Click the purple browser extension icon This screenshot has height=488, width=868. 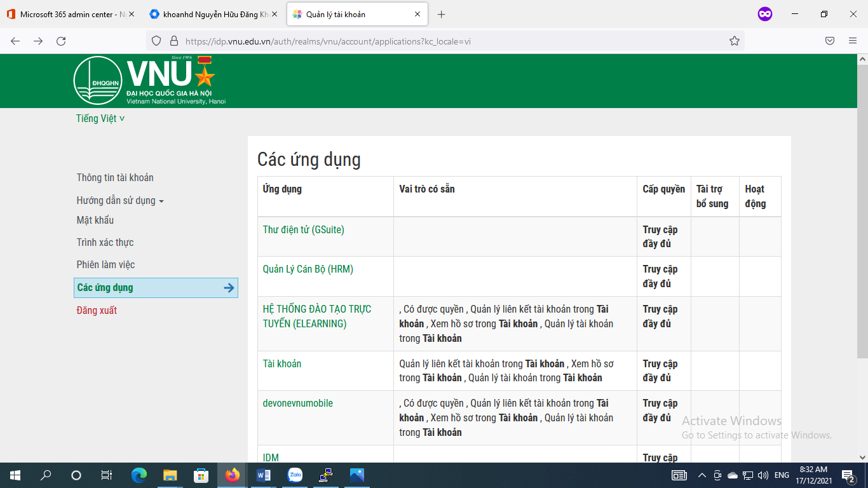764,13
